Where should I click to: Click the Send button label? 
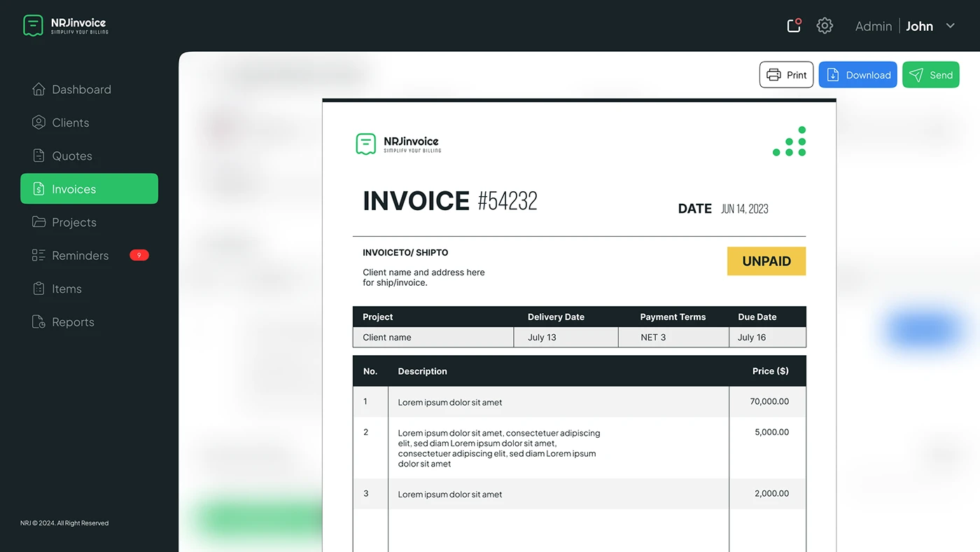[941, 75]
